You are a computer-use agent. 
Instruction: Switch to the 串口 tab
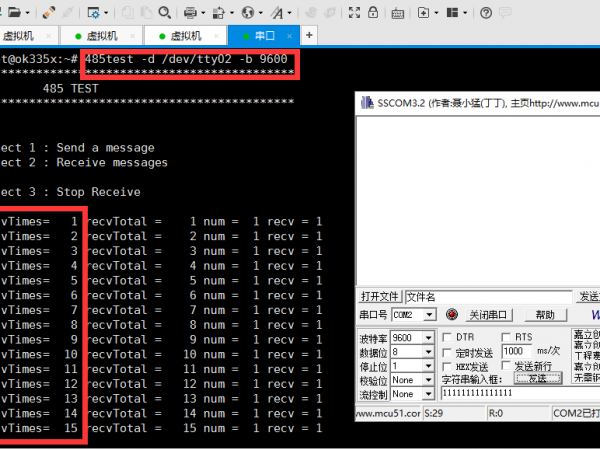click(x=265, y=35)
